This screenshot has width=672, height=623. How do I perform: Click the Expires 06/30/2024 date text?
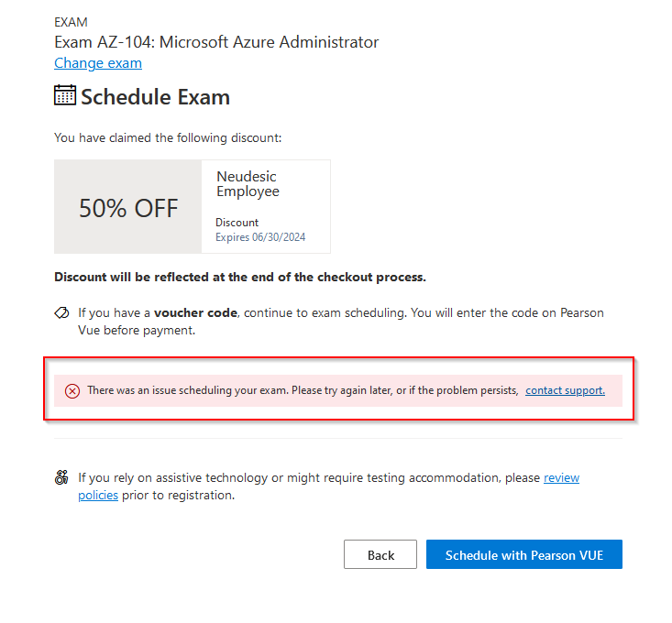click(x=260, y=237)
